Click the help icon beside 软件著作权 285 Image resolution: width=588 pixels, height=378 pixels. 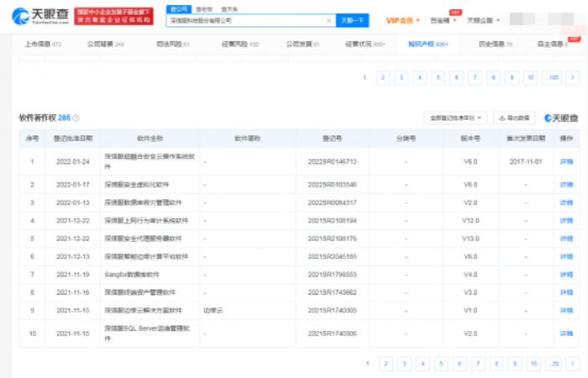(x=76, y=118)
